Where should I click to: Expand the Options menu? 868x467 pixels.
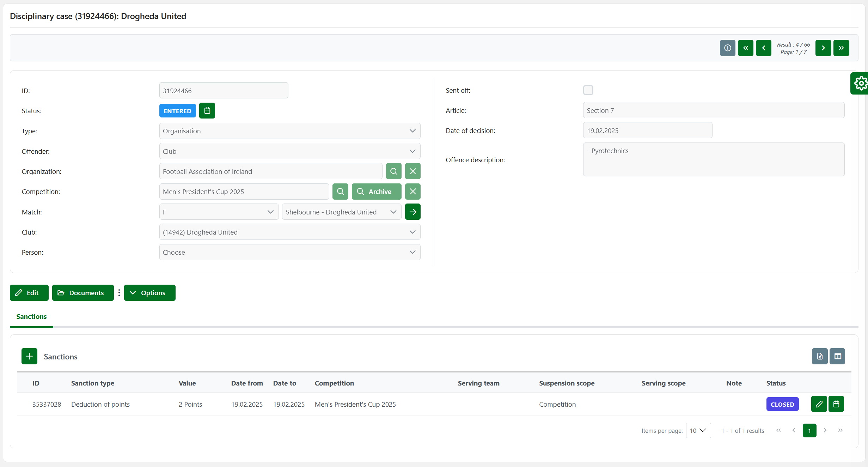[149, 293]
